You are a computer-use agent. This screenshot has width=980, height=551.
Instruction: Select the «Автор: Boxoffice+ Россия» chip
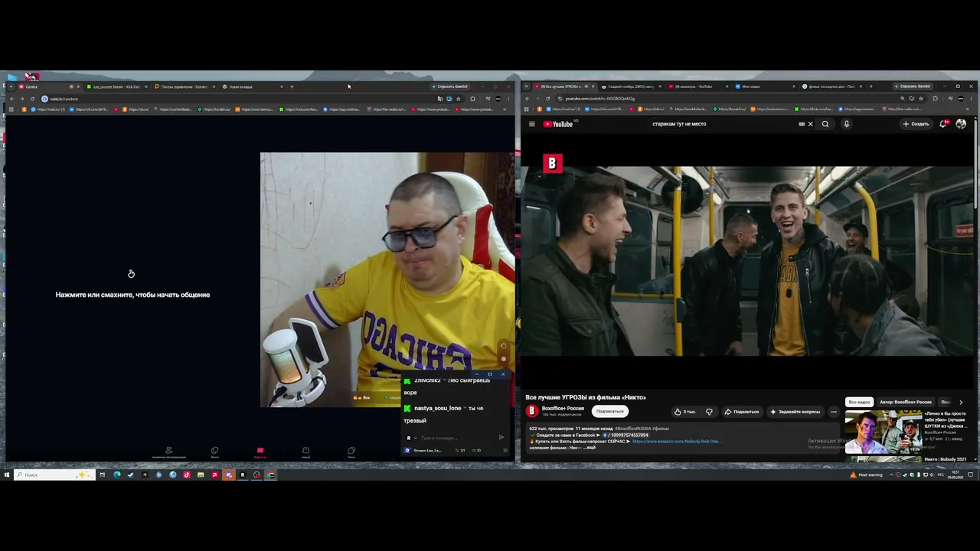pos(906,402)
